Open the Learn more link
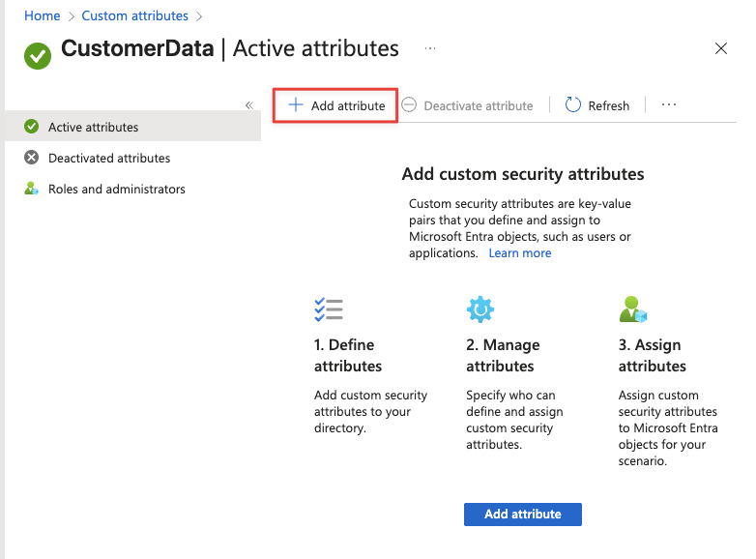Screen dimensions: 756x559 click(x=520, y=252)
